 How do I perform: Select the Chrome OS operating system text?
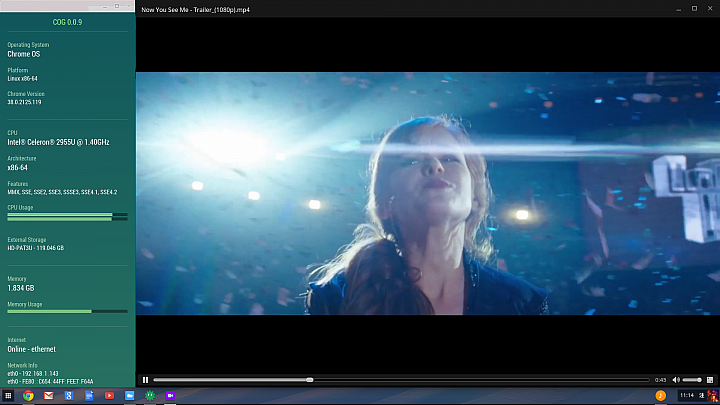point(24,54)
